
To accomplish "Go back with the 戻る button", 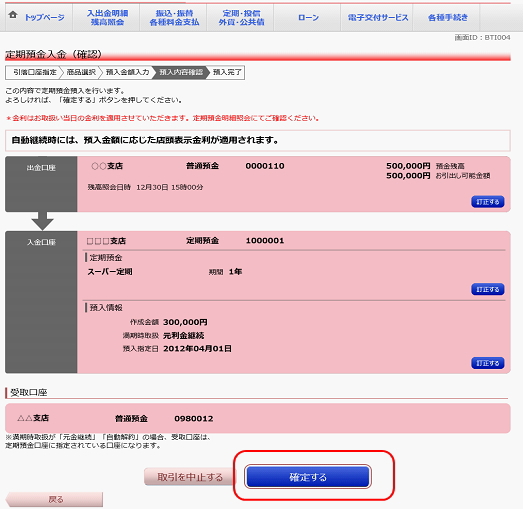I will pyautogui.click(x=54, y=499).
